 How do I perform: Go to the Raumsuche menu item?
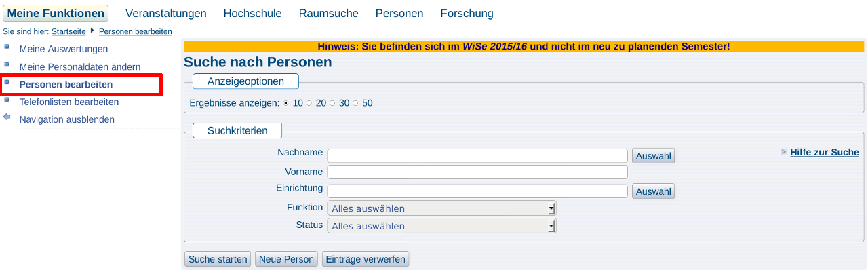point(329,14)
